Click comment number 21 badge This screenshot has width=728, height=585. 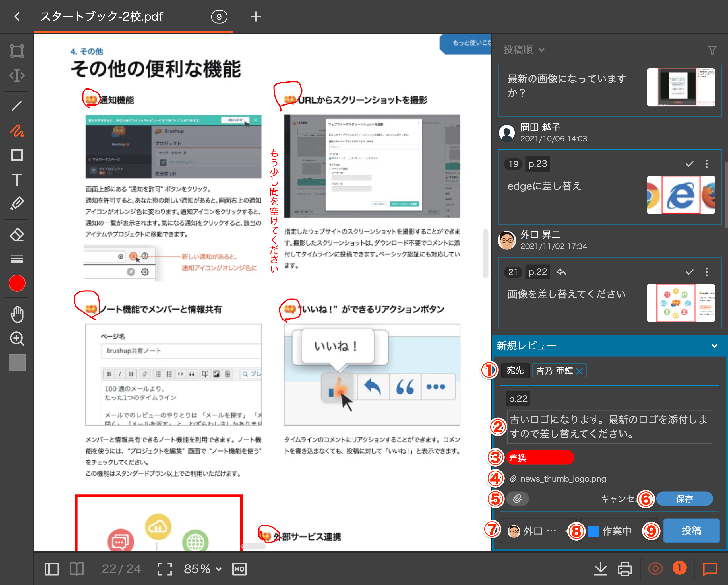point(513,272)
